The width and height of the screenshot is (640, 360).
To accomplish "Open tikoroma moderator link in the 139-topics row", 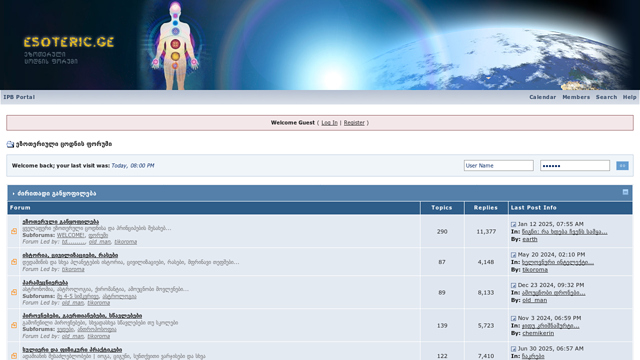I will [99, 336].
